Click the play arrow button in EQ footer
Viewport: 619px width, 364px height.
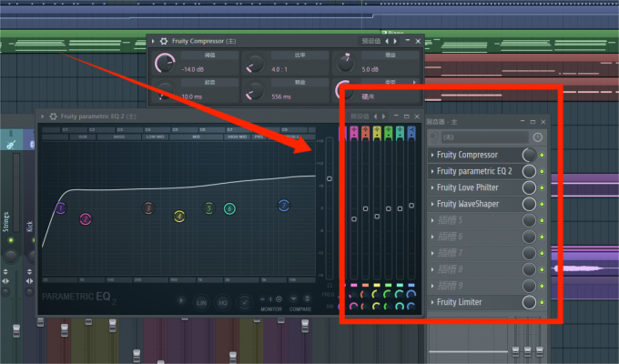(181, 300)
